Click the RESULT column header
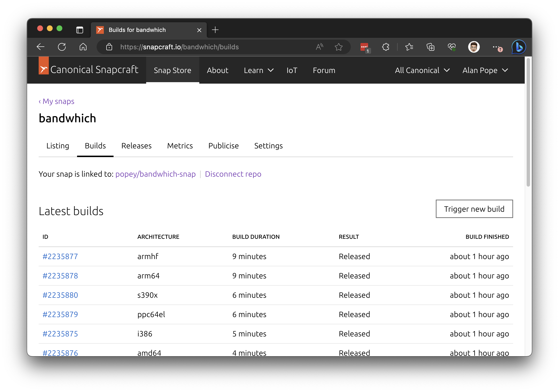Viewport: 559px width, 392px height. (349, 237)
